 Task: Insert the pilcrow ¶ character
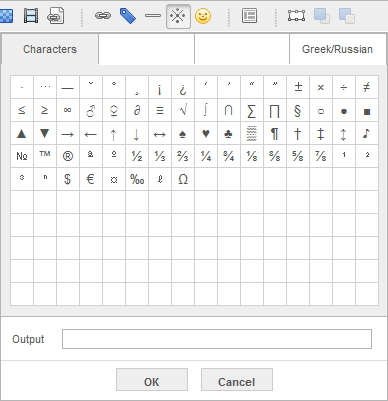275,133
